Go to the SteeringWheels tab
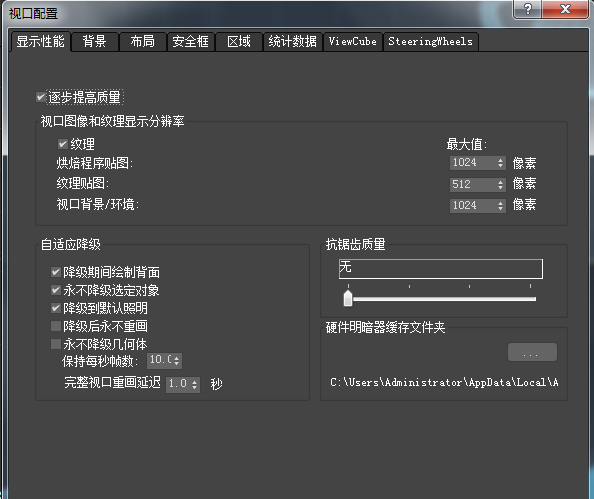Image resolution: width=594 pixels, height=499 pixels. 431,41
